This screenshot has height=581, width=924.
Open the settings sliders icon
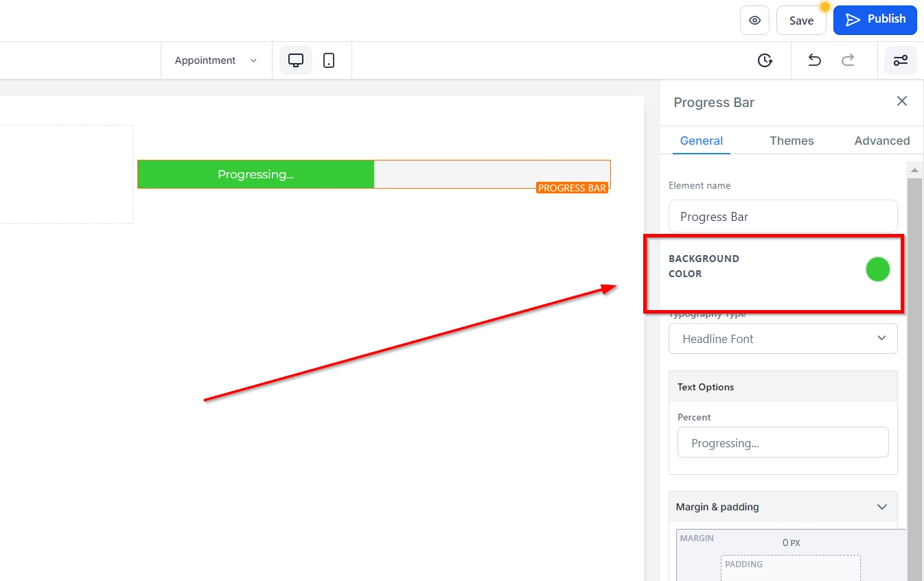click(x=900, y=60)
